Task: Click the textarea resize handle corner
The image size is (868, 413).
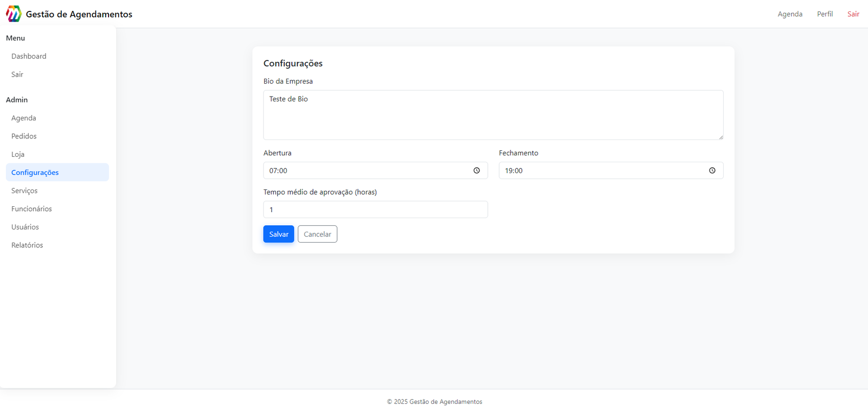Action: click(x=720, y=137)
